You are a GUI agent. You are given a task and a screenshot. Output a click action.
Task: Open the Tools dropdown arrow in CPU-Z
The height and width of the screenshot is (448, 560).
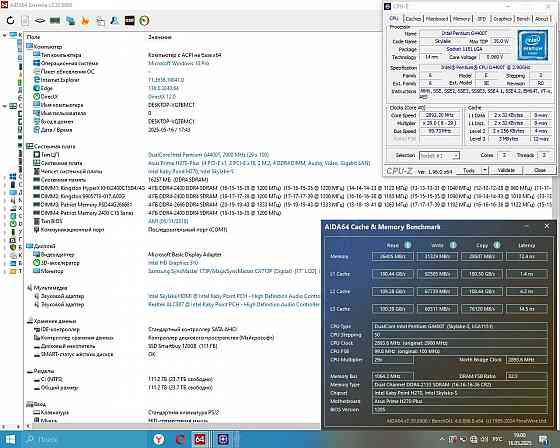485,170
